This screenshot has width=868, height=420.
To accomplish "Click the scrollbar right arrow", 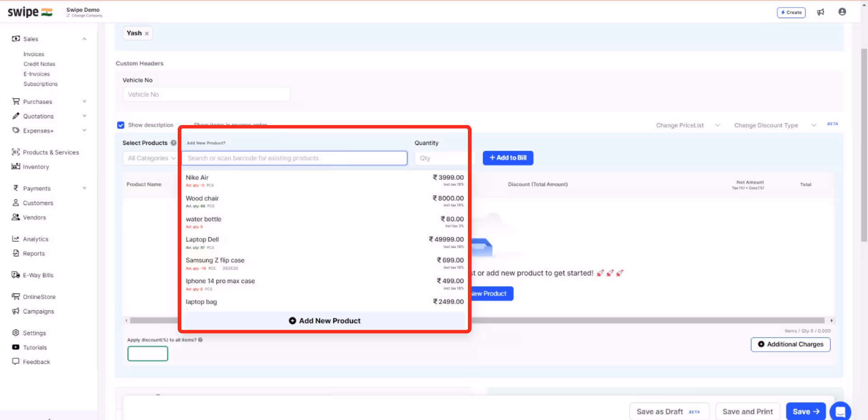I will pos(831,320).
